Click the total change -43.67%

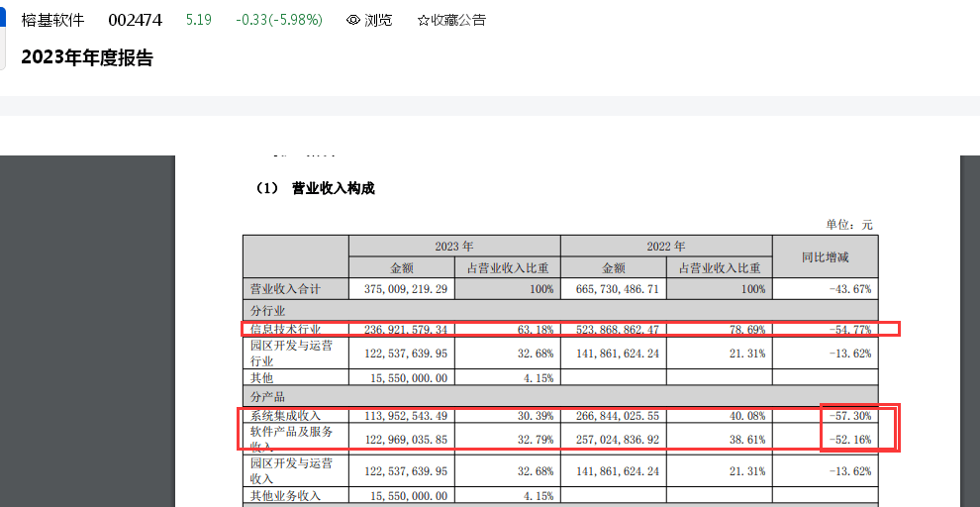tap(850, 289)
